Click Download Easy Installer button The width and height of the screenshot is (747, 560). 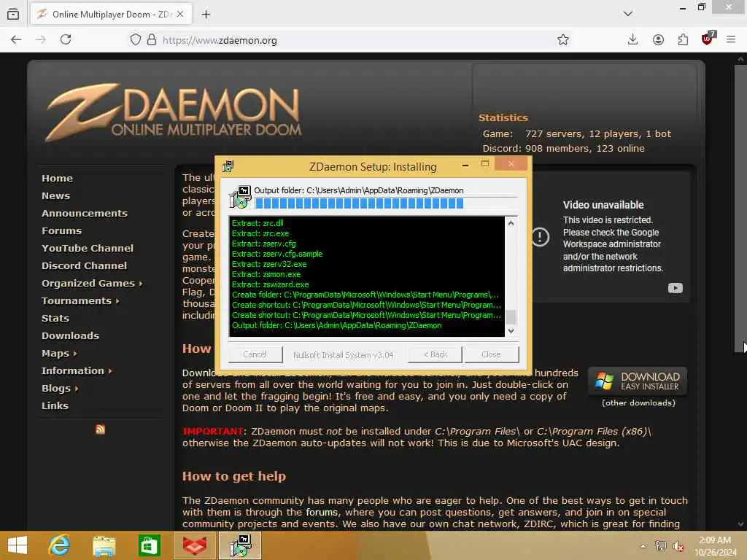(x=638, y=381)
